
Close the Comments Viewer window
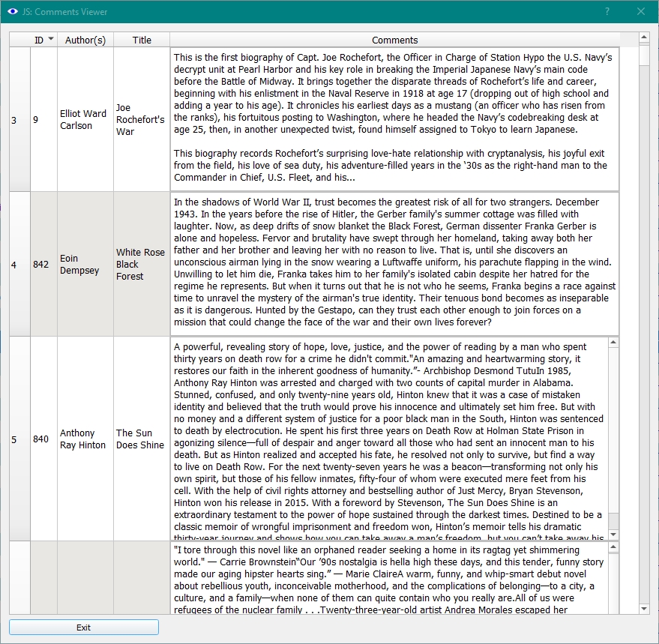[641, 11]
